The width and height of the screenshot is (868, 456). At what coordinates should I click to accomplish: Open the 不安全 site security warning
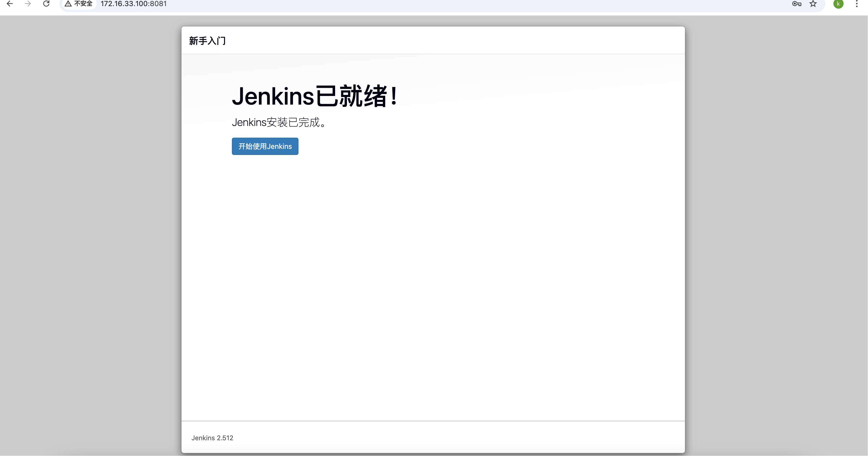(79, 4)
